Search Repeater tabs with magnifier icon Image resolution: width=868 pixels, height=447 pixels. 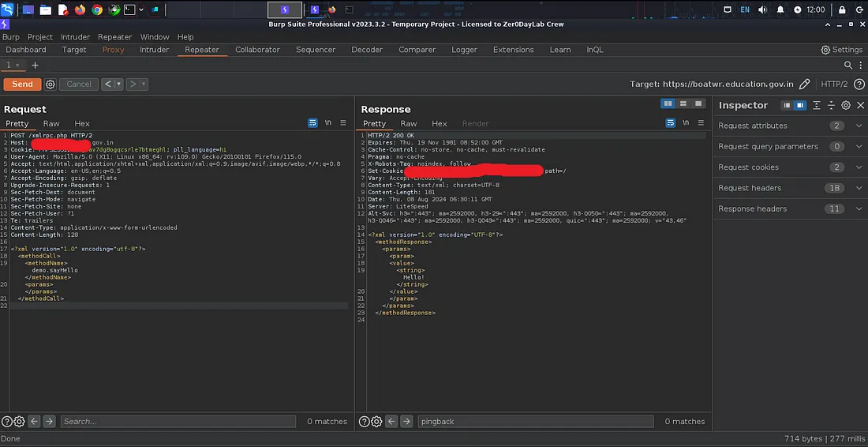848,66
